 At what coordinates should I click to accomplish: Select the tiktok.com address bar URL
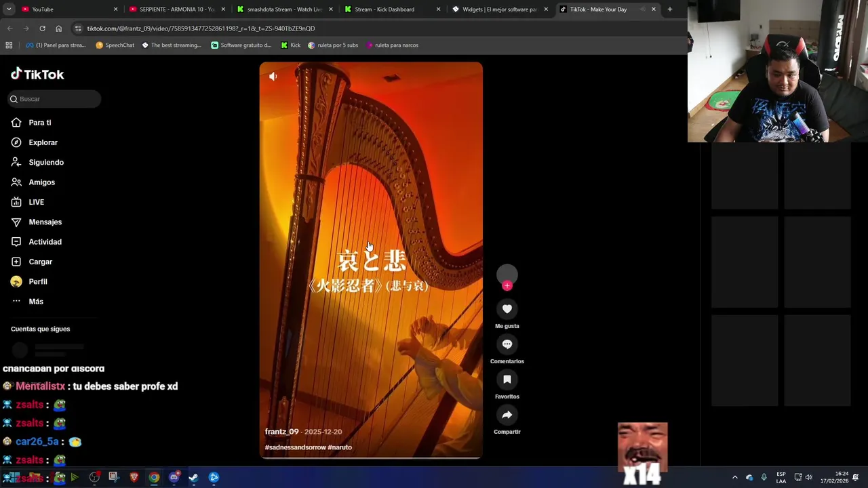201,28
